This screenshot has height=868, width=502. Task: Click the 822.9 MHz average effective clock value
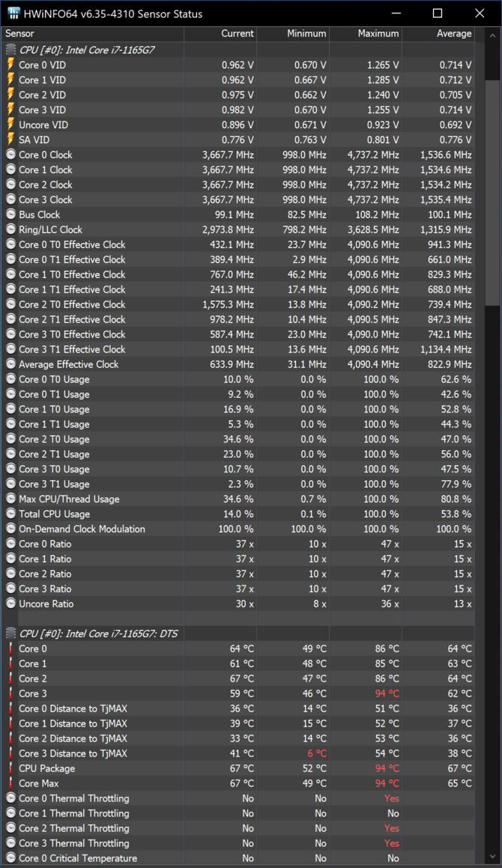[450, 364]
